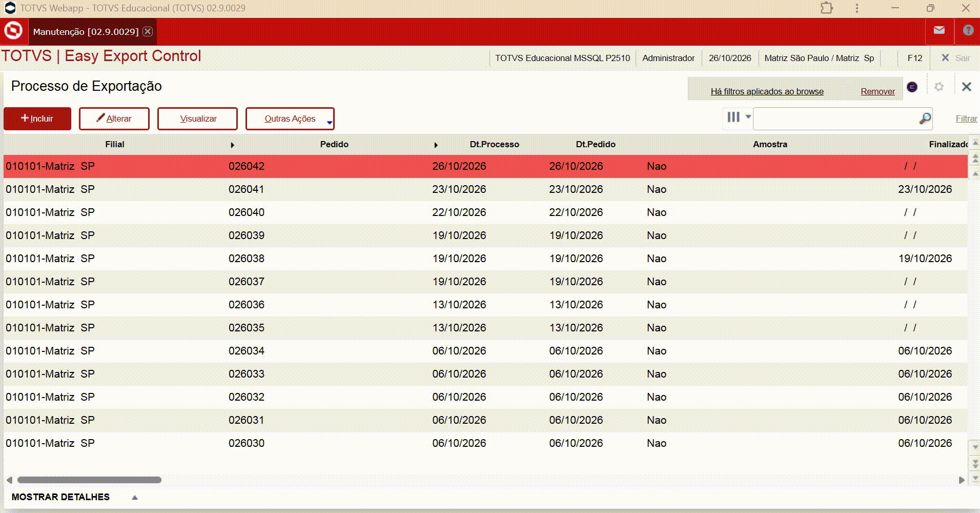Close the Processo de Exportação browse
980x513 pixels.
click(966, 87)
